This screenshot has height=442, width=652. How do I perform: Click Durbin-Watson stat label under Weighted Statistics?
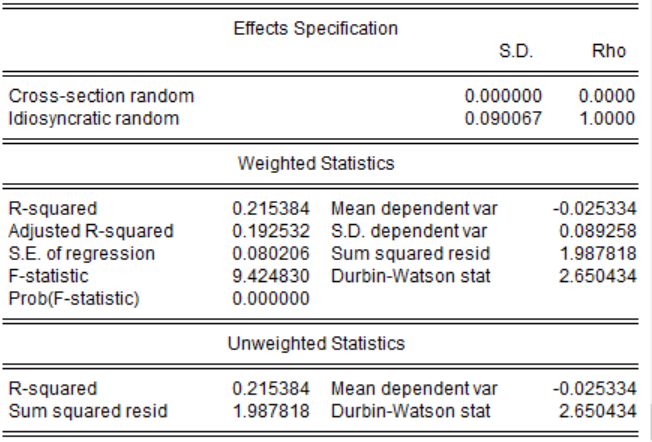410,275
